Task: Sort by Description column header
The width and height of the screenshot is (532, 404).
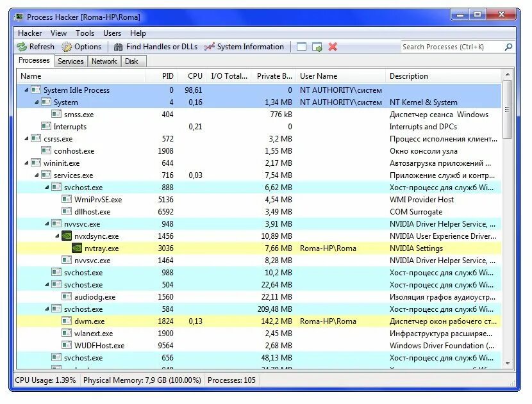Action: coord(443,76)
